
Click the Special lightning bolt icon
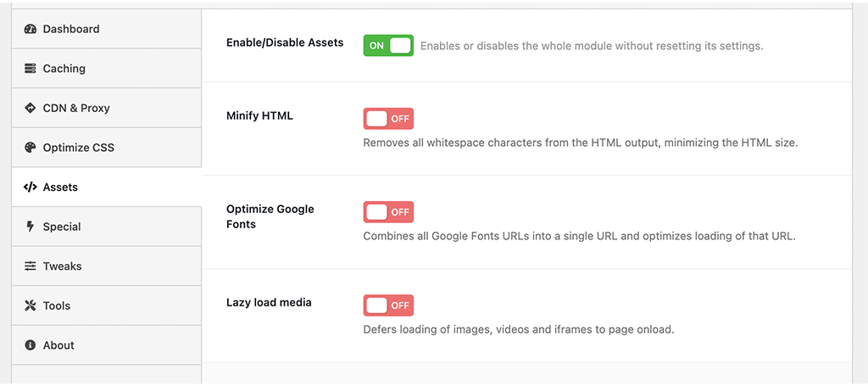[31, 227]
